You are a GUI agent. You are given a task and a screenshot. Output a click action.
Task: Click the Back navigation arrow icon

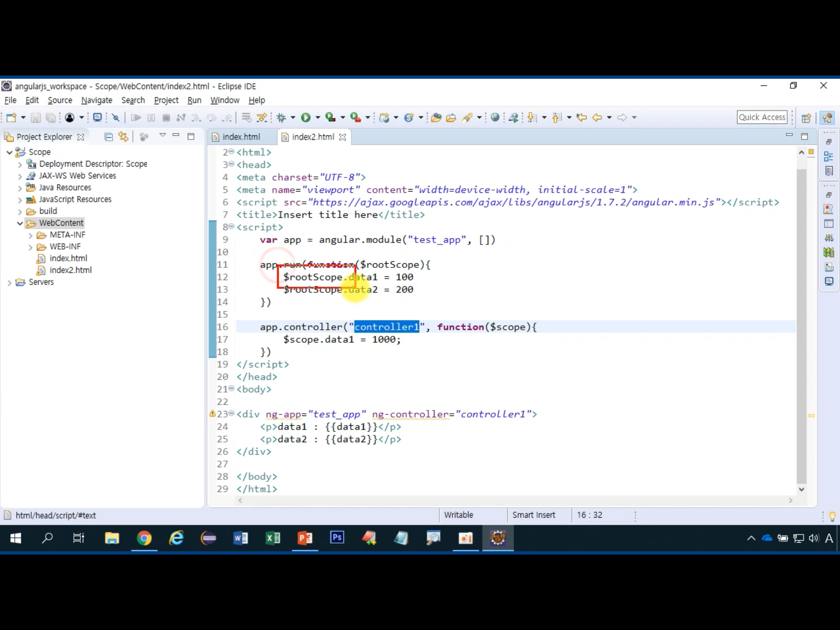(597, 118)
